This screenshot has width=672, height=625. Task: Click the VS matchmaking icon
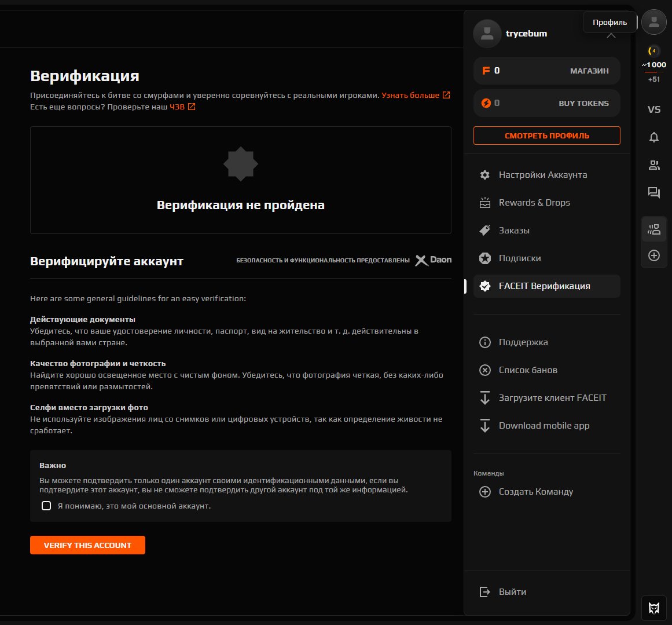(654, 109)
